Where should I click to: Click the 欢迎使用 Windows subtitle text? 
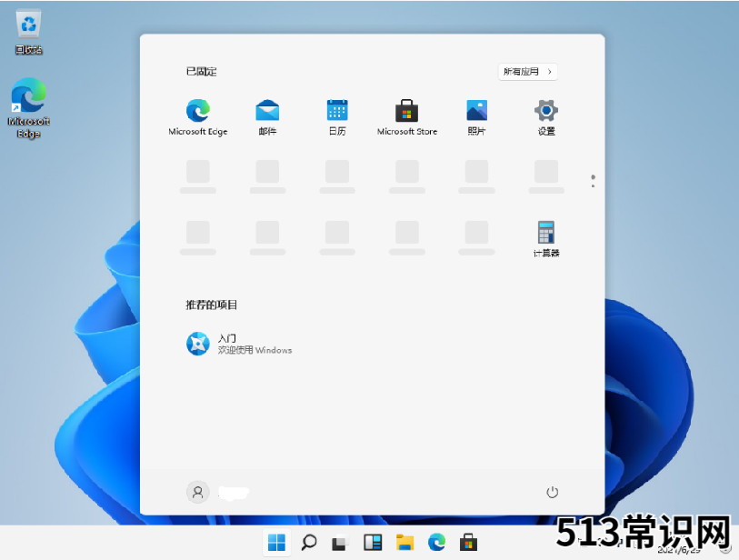[255, 350]
